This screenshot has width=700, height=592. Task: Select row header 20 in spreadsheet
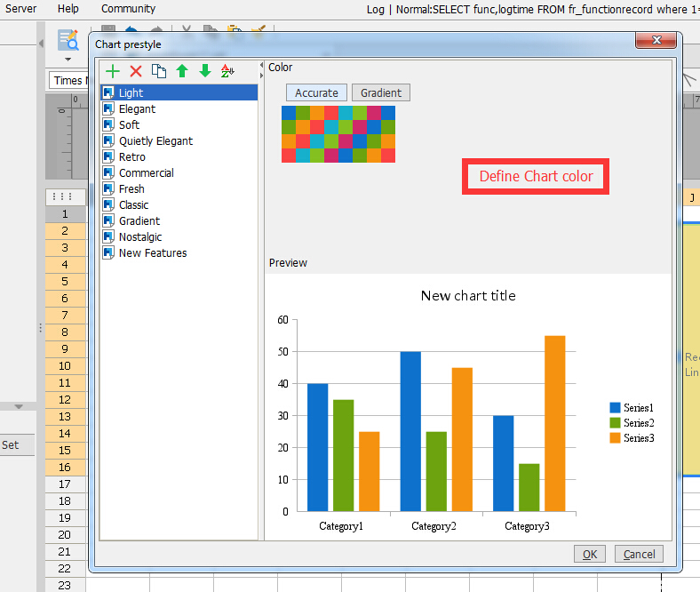(65, 534)
